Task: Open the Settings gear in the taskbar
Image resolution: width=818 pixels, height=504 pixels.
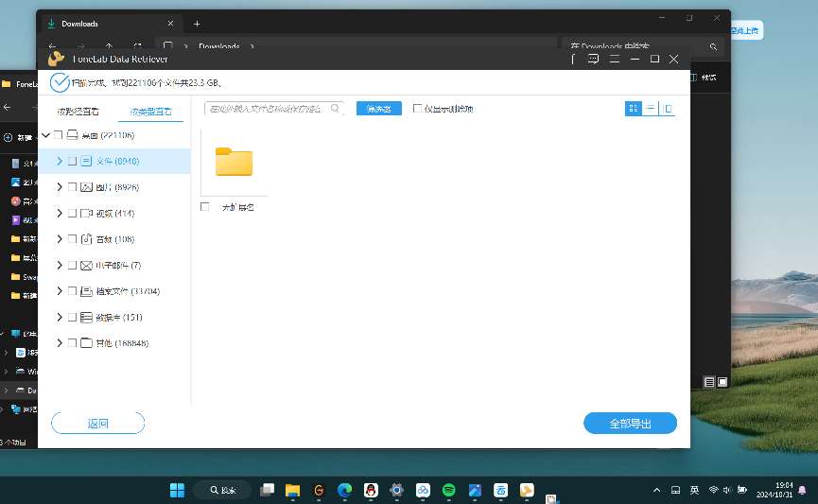Action: point(397,491)
